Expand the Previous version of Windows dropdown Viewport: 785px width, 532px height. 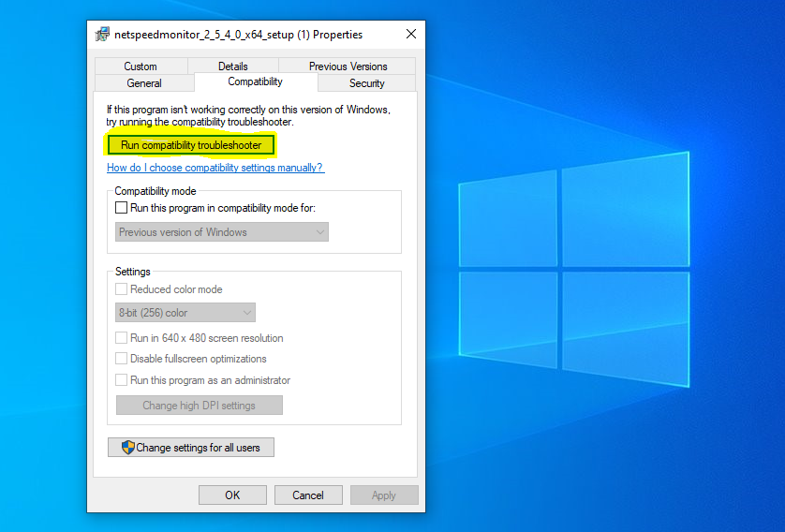click(x=222, y=232)
